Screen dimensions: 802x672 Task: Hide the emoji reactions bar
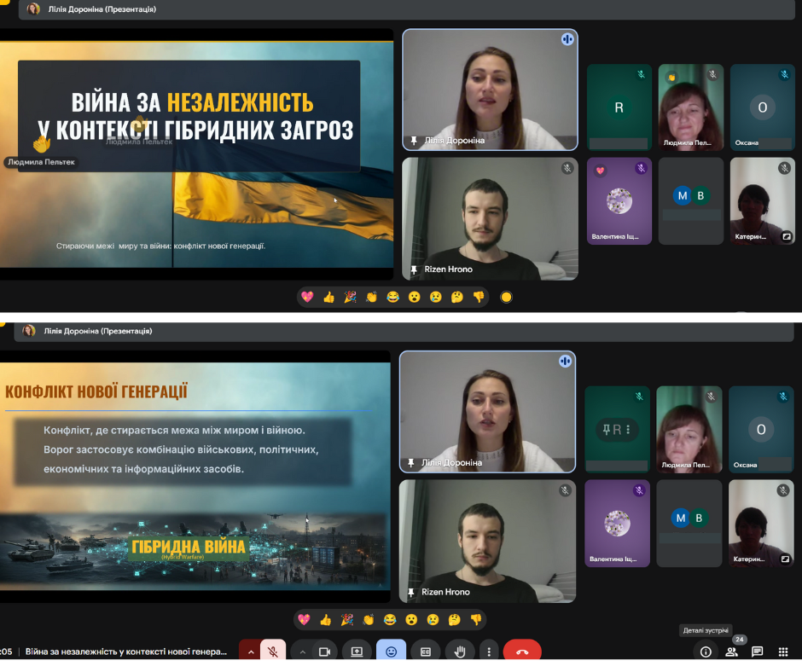click(x=392, y=652)
